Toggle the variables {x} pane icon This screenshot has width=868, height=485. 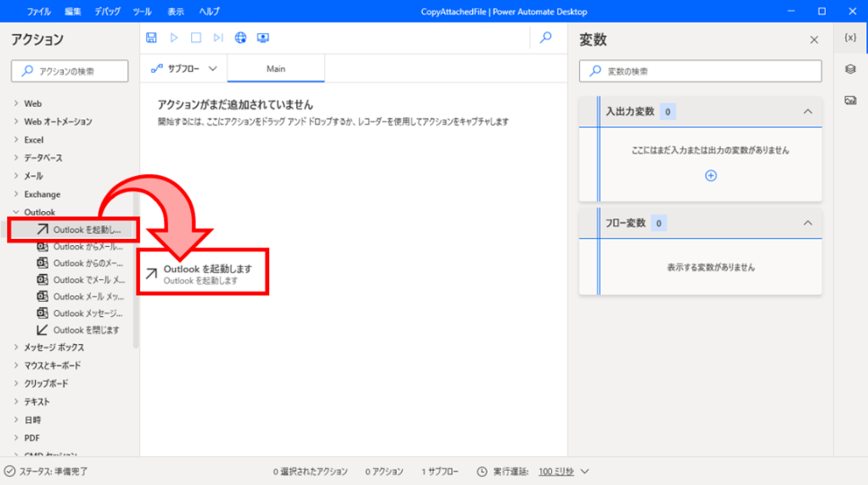(850, 37)
